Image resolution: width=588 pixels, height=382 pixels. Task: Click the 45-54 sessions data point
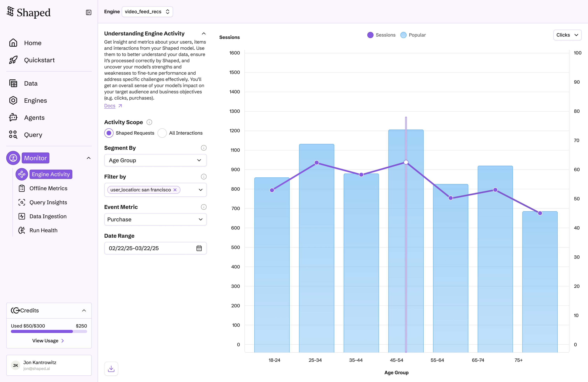[406, 162]
